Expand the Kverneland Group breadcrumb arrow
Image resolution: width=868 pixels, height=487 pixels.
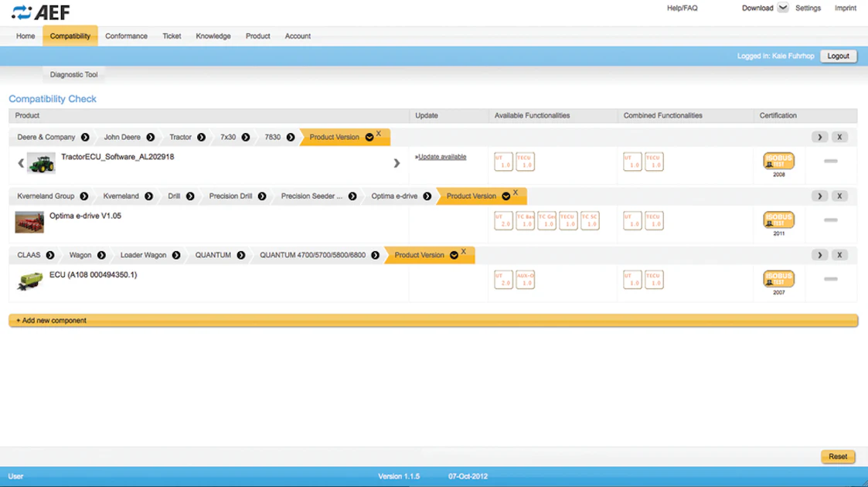[84, 196]
